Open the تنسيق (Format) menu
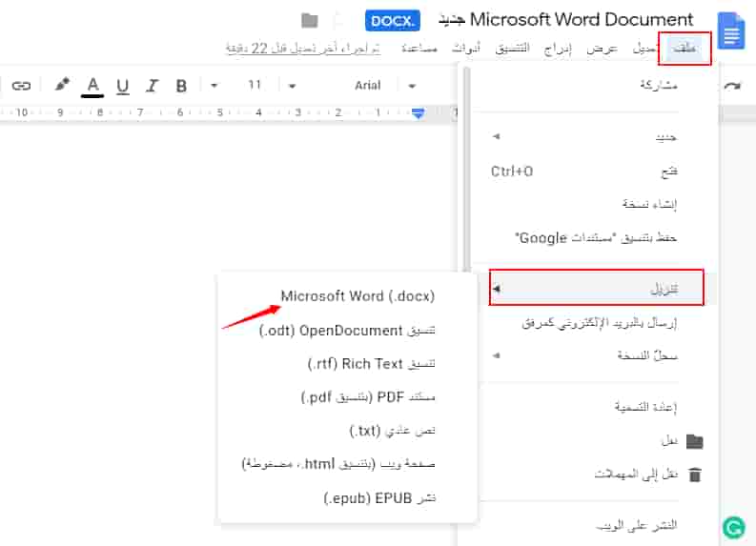 click(513, 48)
